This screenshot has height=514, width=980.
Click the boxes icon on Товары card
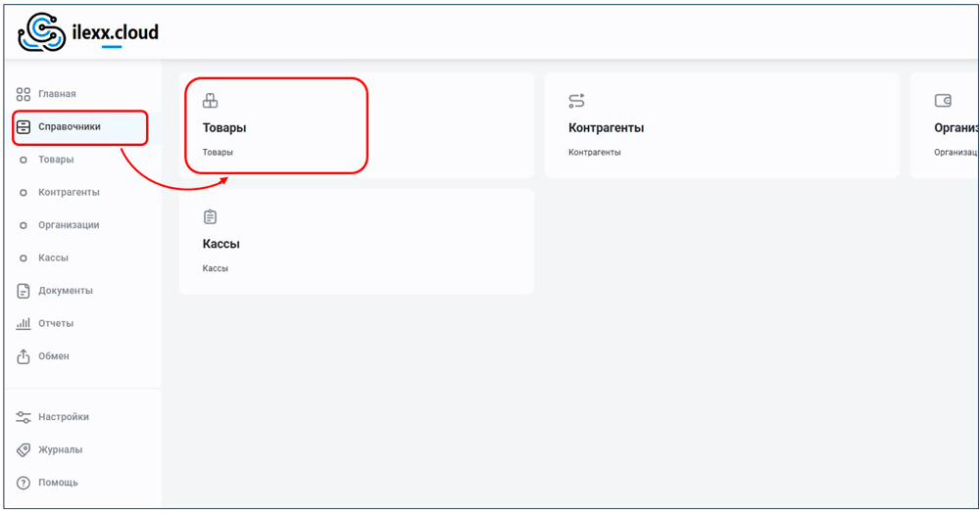click(x=210, y=100)
